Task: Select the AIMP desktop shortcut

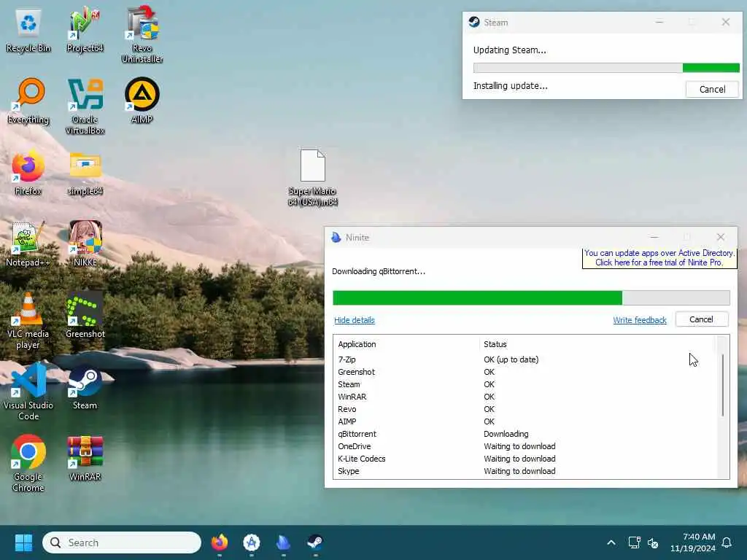Action: 142,101
